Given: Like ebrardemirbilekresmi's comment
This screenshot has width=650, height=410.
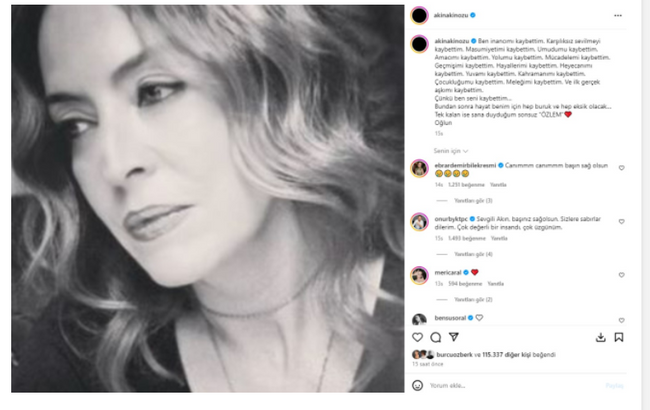Looking at the screenshot, I should (x=622, y=168).
